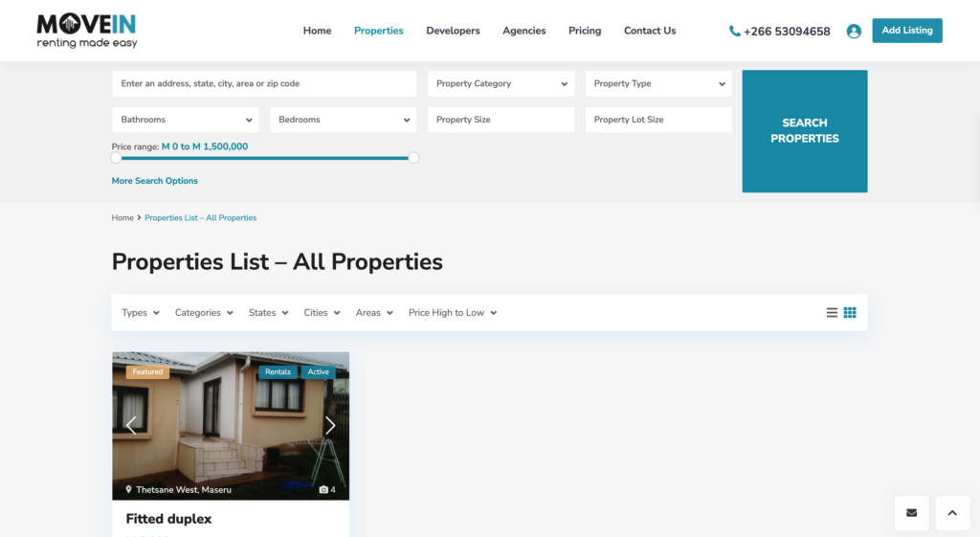This screenshot has height=537, width=980.
Task: Click the Home breadcrumb link
Action: tap(122, 217)
